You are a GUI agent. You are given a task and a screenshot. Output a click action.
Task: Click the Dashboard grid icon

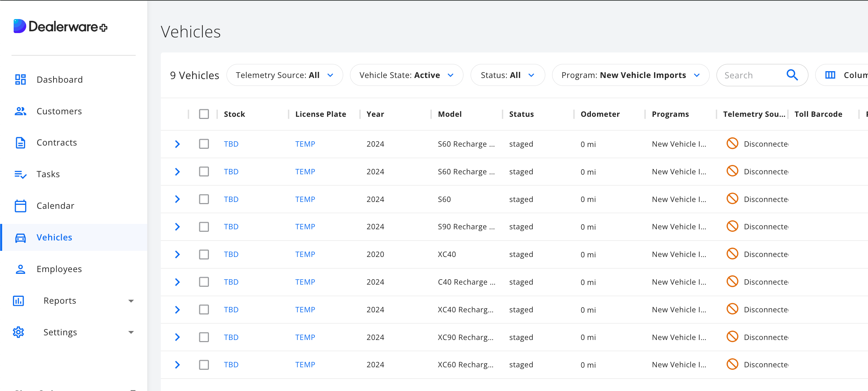pyautogui.click(x=20, y=79)
